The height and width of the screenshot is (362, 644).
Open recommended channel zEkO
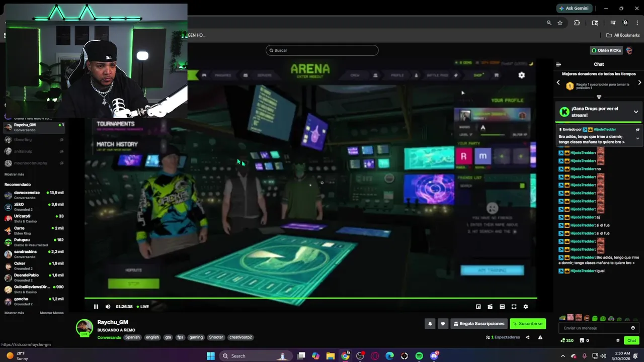point(34,207)
